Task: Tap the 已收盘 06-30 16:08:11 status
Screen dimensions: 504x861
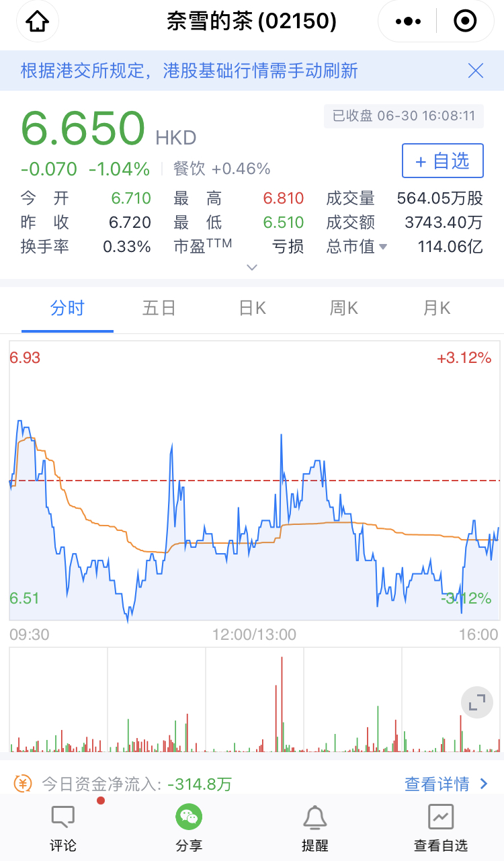Action: tap(404, 116)
